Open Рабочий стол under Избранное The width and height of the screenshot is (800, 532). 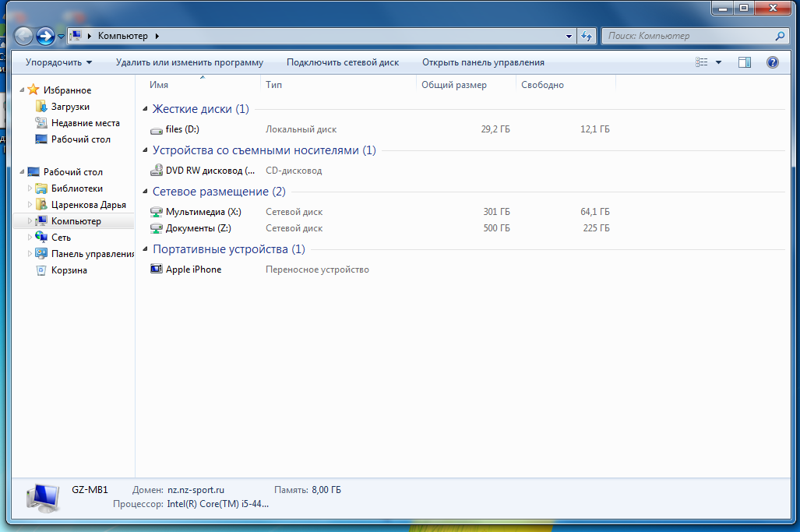(x=80, y=139)
